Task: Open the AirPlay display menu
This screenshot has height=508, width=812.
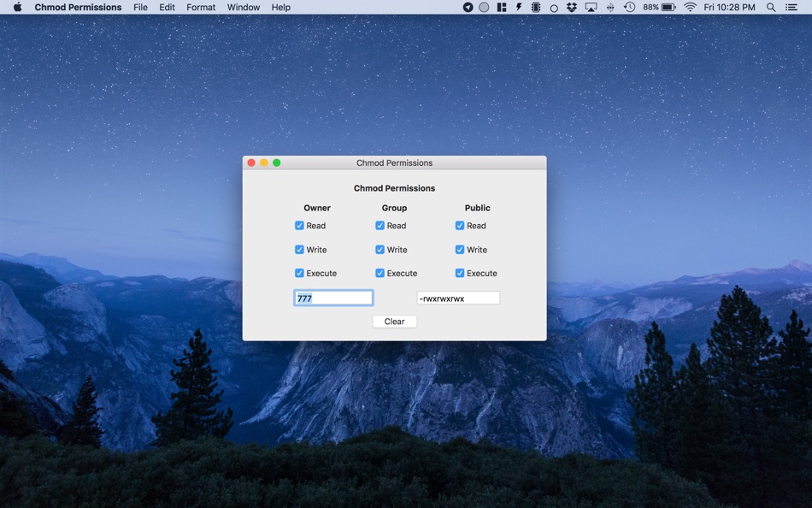Action: pyautogui.click(x=591, y=8)
